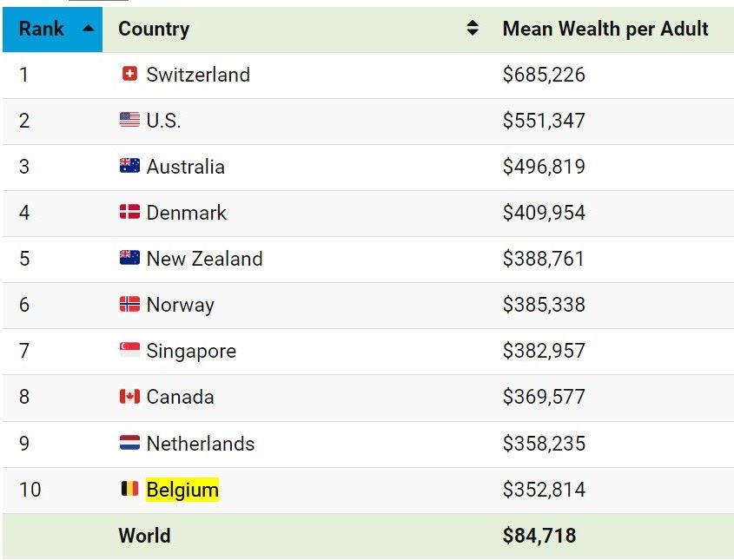734x560 pixels.
Task: Click the World summary row label
Action: click(144, 536)
